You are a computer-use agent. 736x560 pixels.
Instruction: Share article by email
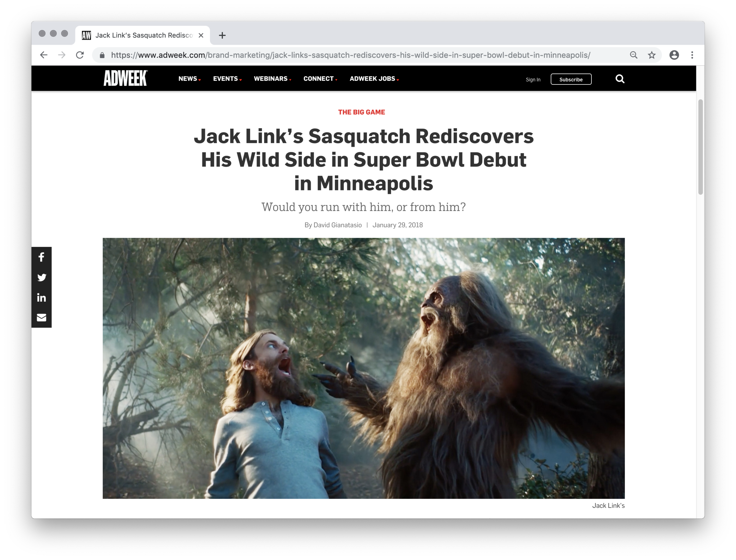(41, 317)
